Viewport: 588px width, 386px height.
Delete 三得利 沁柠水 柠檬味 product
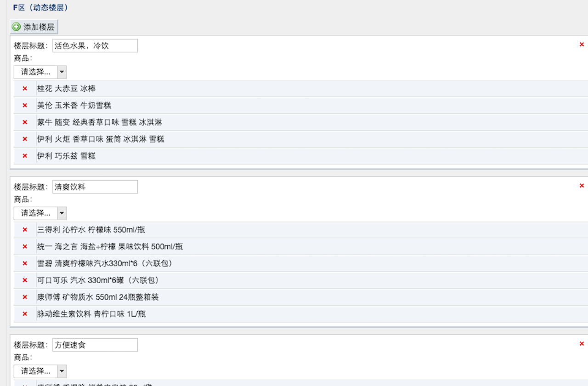[x=25, y=230]
